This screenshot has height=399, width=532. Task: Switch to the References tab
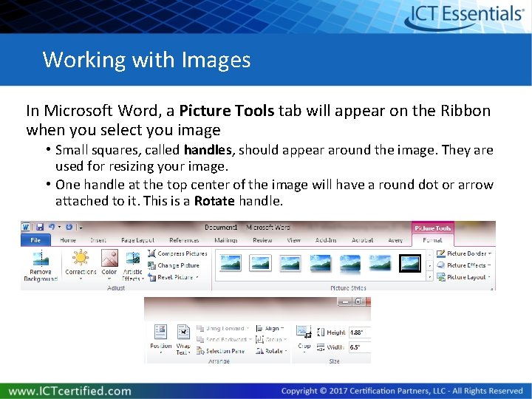(184, 240)
